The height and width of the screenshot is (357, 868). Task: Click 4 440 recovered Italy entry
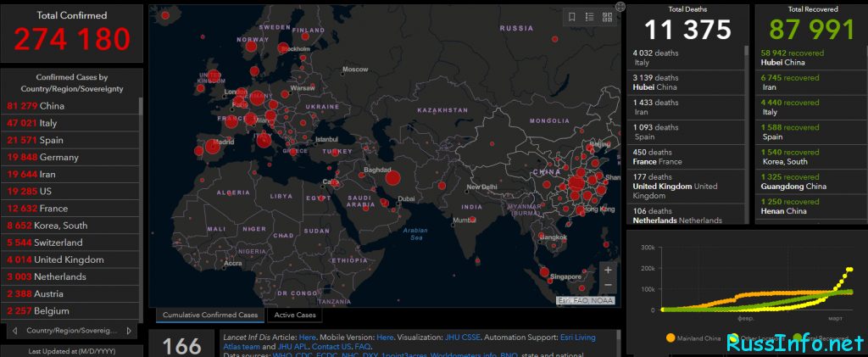[x=811, y=108]
